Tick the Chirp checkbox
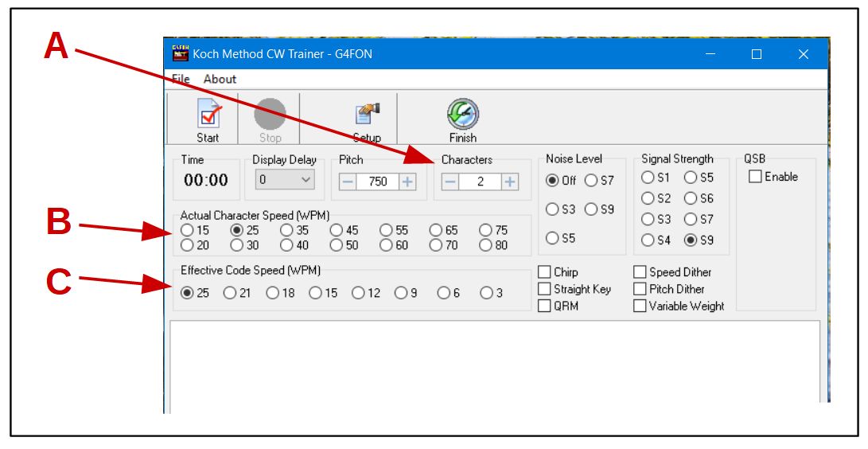Image resolution: width=868 pixels, height=449 pixels. click(x=545, y=272)
